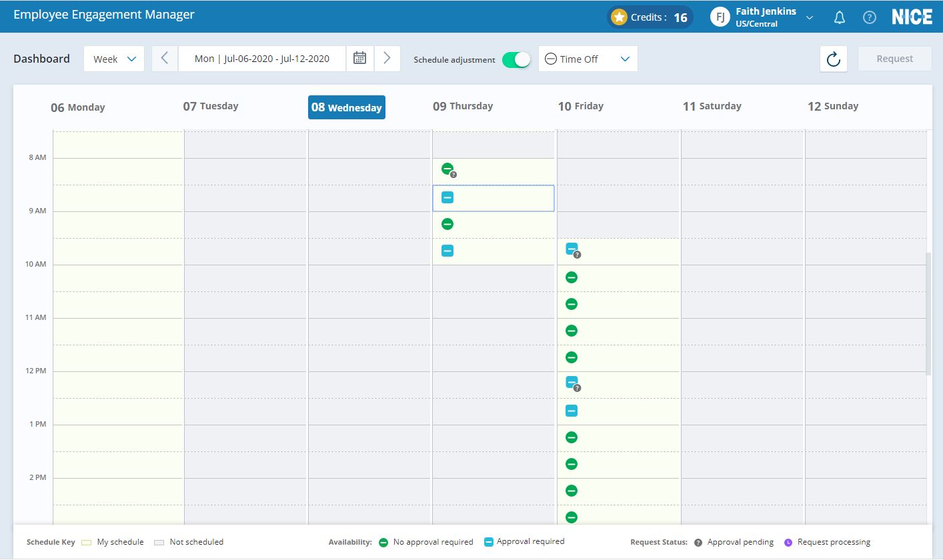Go to the previous week arrow
The width and height of the screenshot is (943, 560).
(165, 59)
